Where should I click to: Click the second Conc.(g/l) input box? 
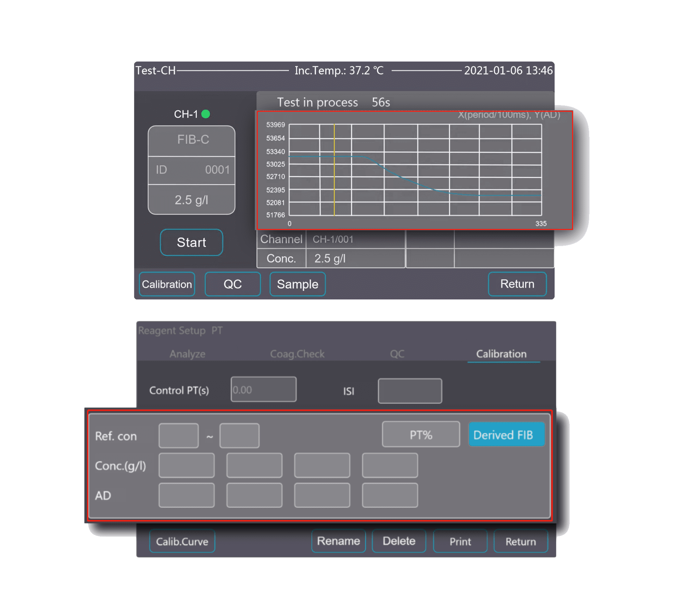254,465
